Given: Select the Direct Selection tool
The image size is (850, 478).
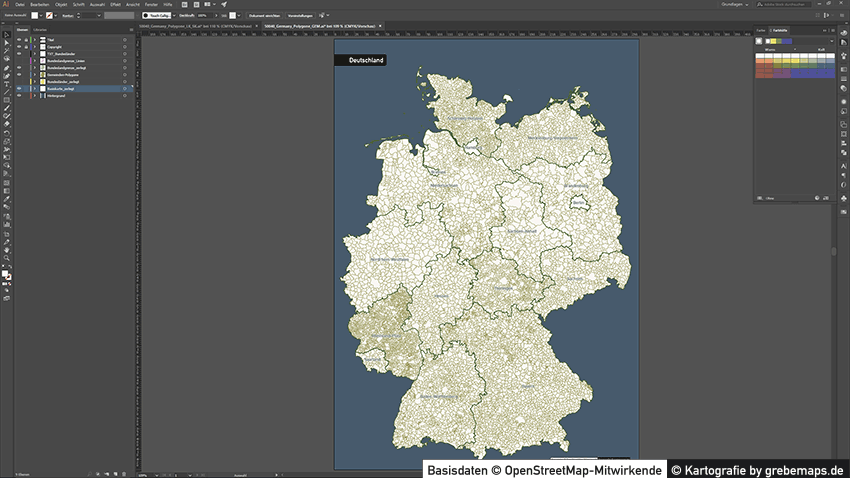Looking at the screenshot, I should (x=7, y=43).
